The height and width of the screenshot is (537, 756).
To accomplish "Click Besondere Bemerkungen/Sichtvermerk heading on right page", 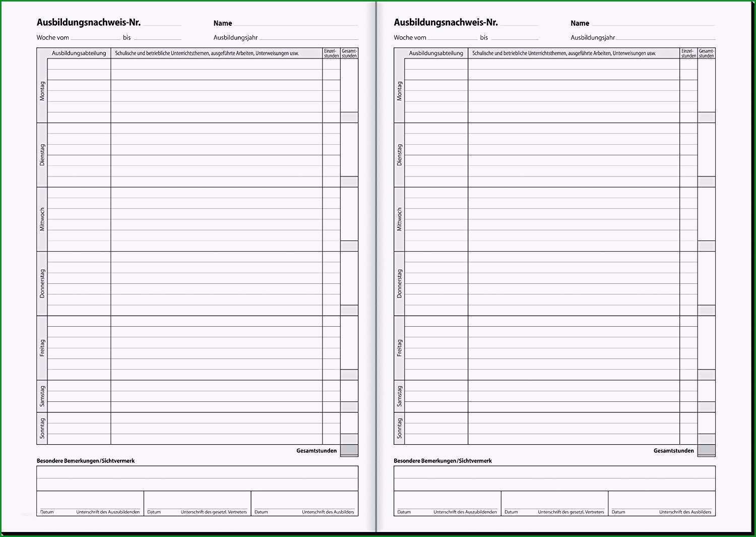I will point(443,461).
